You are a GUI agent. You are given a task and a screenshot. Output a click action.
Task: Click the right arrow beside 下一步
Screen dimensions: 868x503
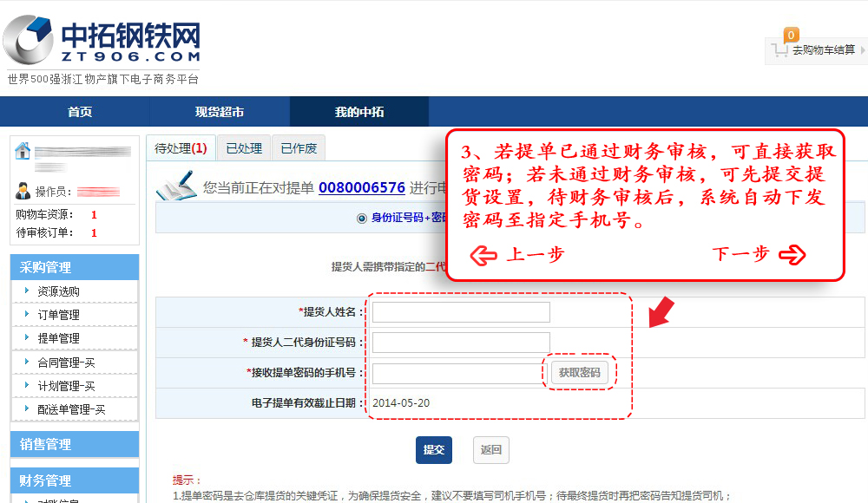792,254
